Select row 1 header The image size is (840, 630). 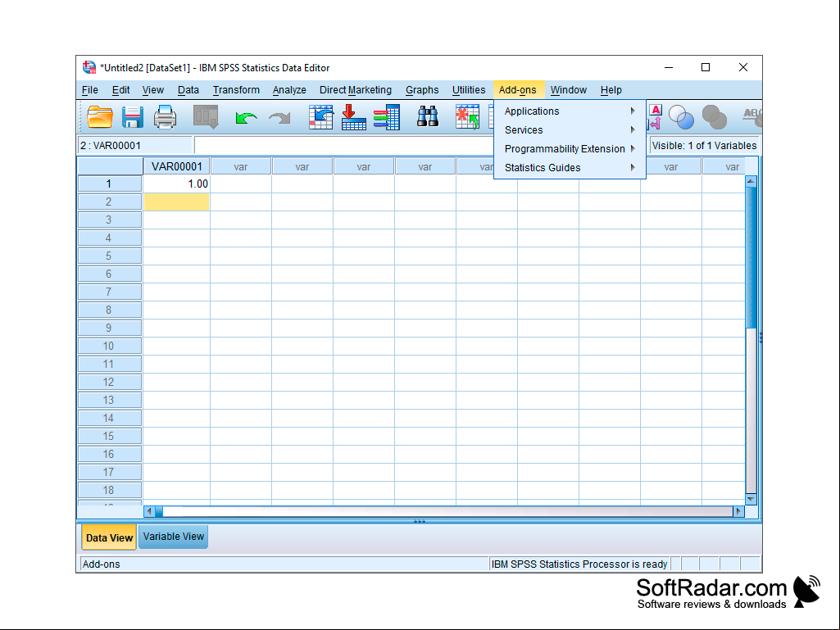(x=110, y=184)
